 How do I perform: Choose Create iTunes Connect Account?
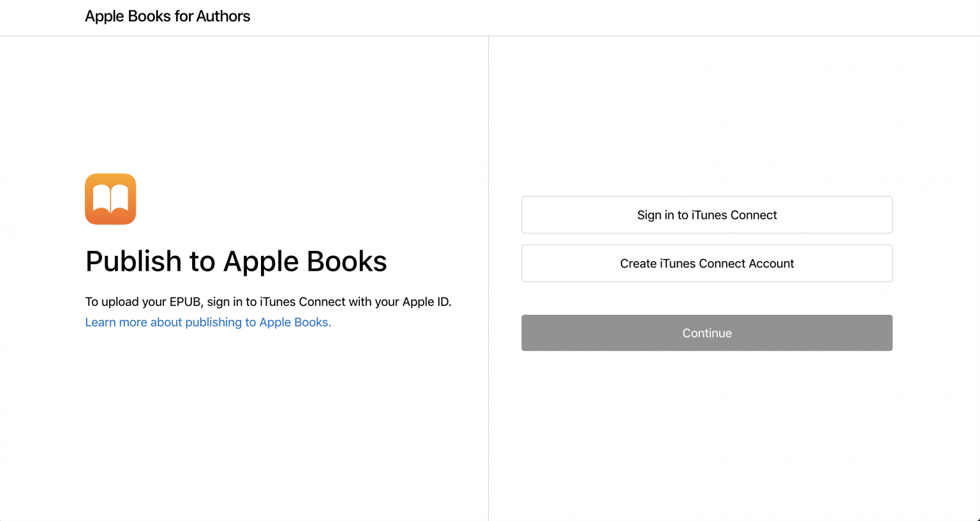coord(706,263)
